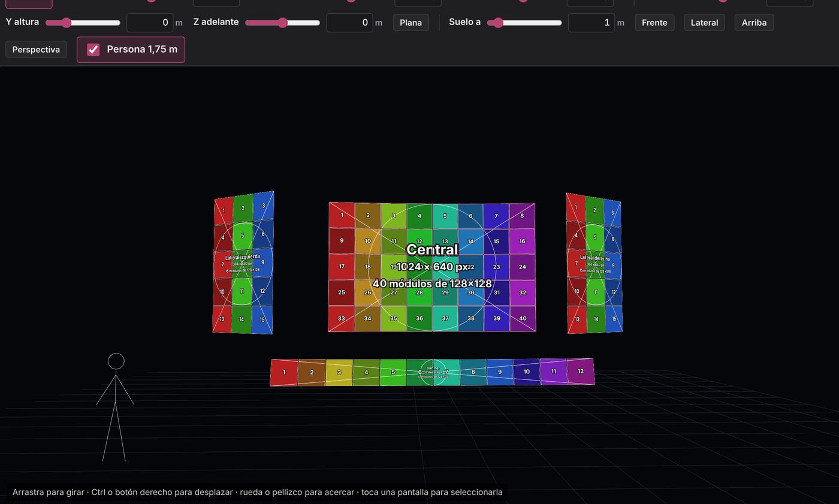This screenshot has width=839, height=504.
Task: Click the Plana button
Action: (411, 23)
